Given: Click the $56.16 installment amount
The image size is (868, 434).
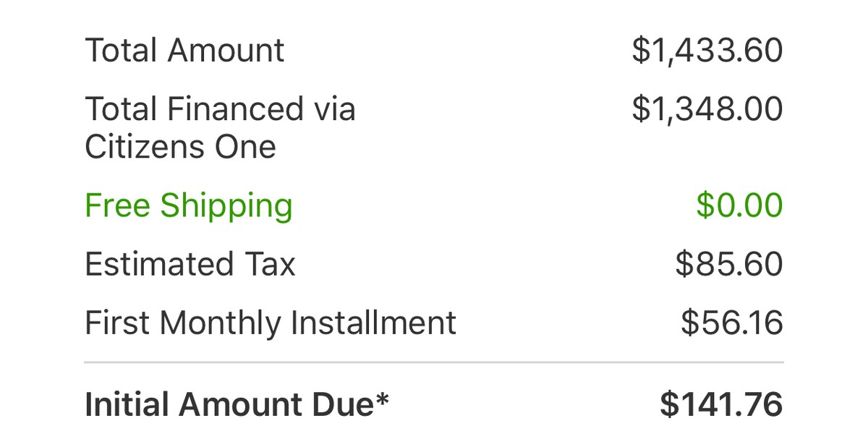Looking at the screenshot, I should pyautogui.click(x=732, y=323).
